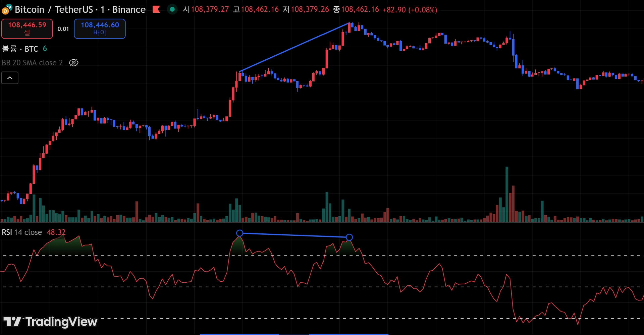Select the BB 20 SMA close 2 legend
Screen dimensions: 644x335
click(x=32, y=63)
